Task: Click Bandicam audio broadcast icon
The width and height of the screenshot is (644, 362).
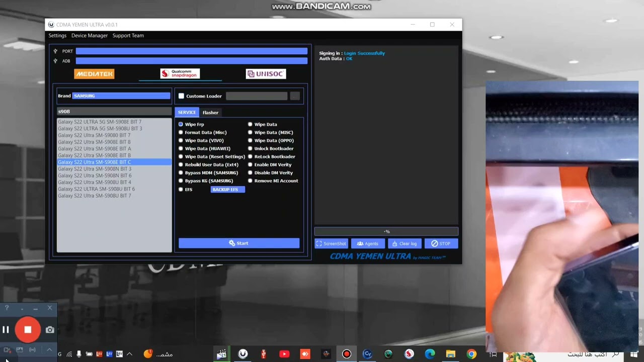Action: [x=32, y=350]
